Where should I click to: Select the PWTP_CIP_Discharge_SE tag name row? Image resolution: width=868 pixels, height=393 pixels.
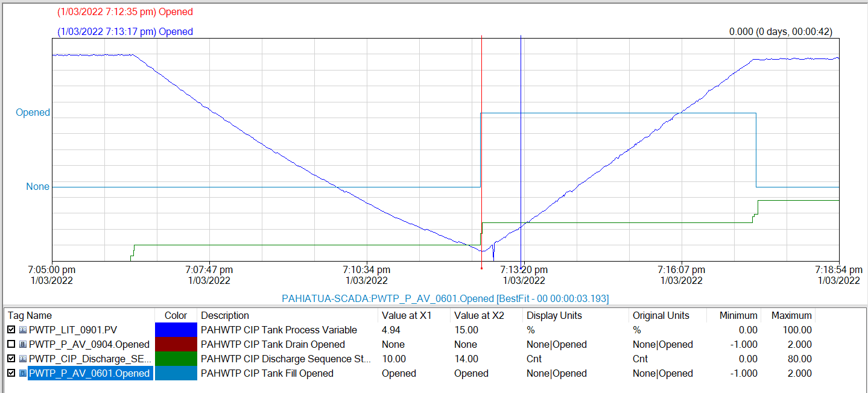click(x=89, y=359)
